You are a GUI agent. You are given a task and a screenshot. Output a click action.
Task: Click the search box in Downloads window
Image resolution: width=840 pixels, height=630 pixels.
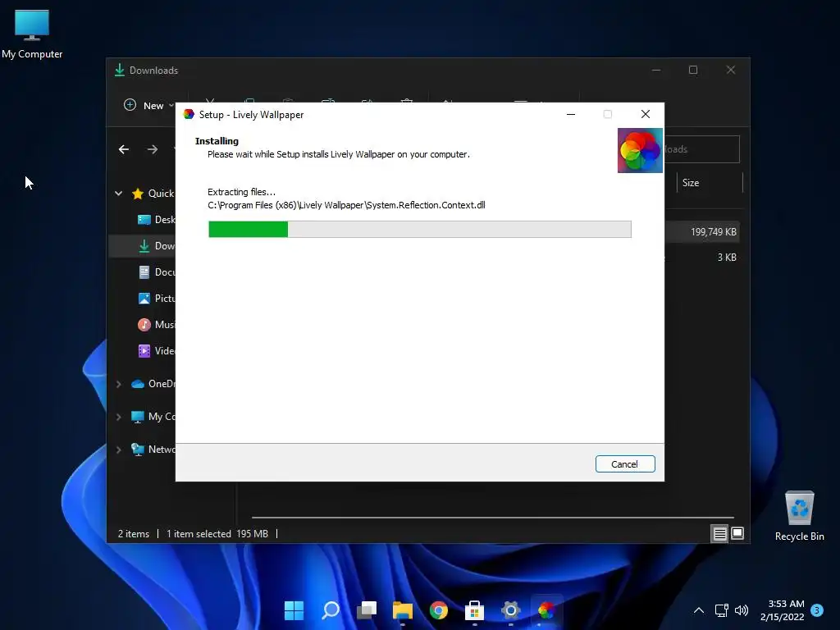702,149
